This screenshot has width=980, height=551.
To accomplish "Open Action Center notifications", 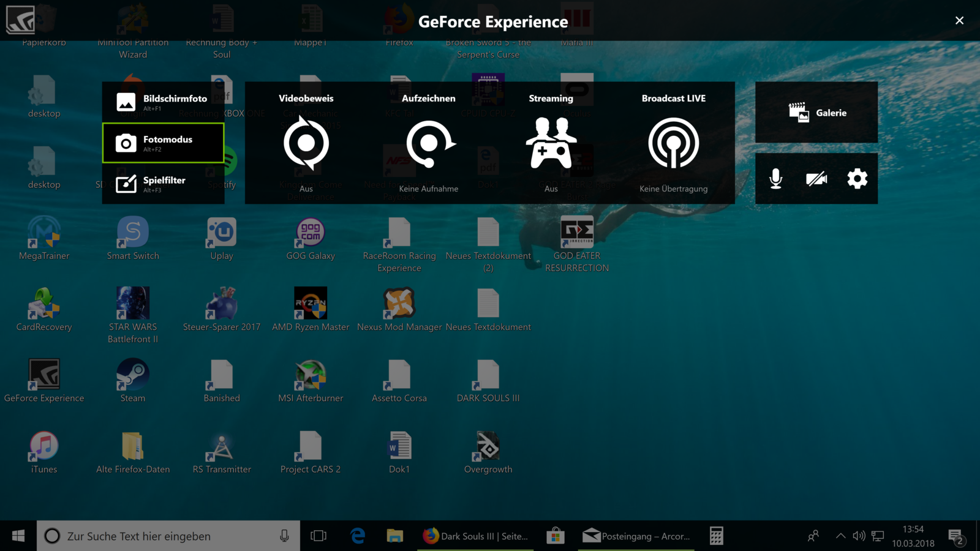I will point(957,536).
